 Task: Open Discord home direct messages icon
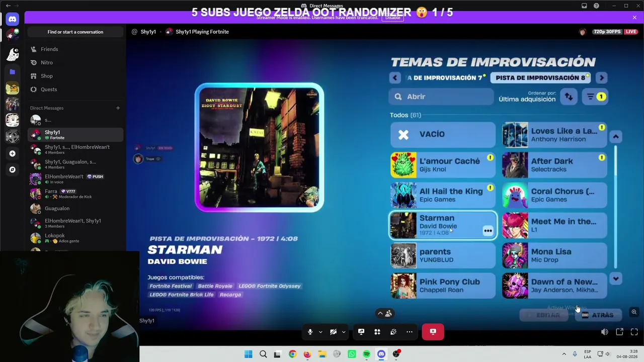coord(13,19)
